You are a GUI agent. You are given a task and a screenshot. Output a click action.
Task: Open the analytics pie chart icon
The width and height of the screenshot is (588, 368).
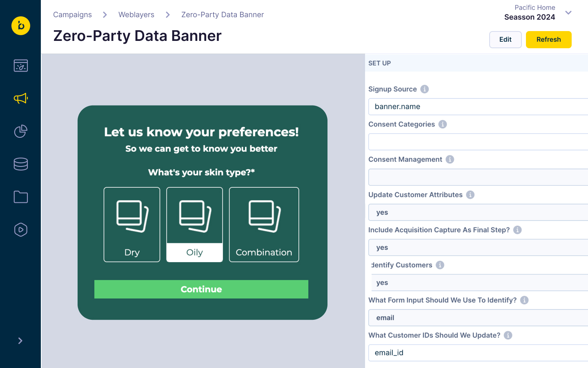[21, 131]
